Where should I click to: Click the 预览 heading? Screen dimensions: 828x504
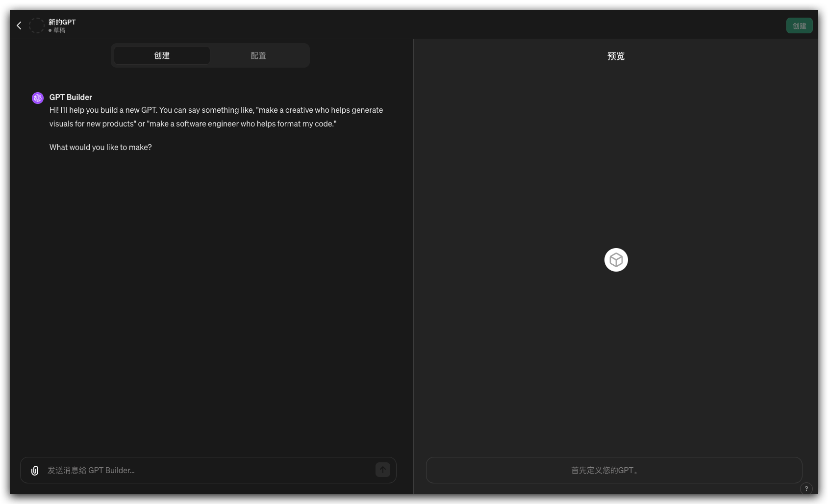click(616, 56)
